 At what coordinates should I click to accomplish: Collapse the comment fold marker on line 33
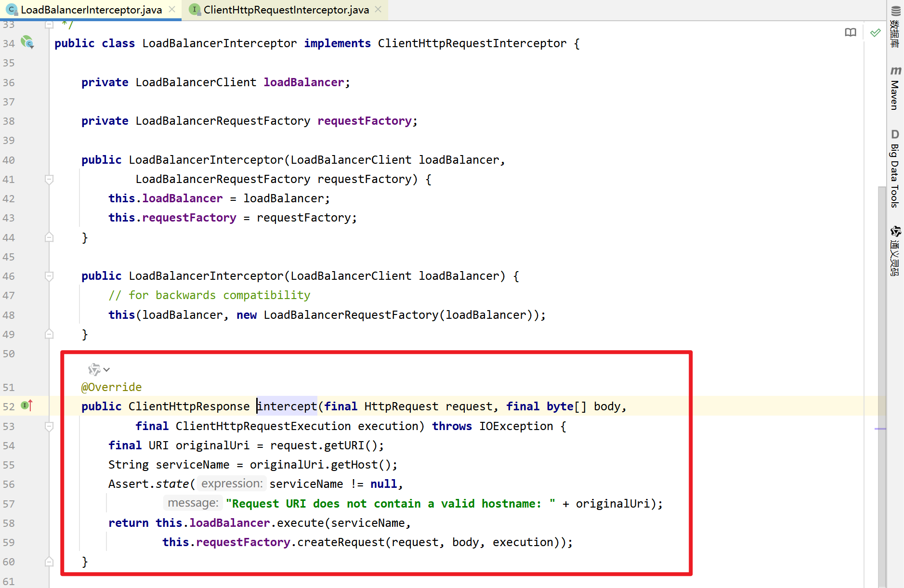[49, 25]
